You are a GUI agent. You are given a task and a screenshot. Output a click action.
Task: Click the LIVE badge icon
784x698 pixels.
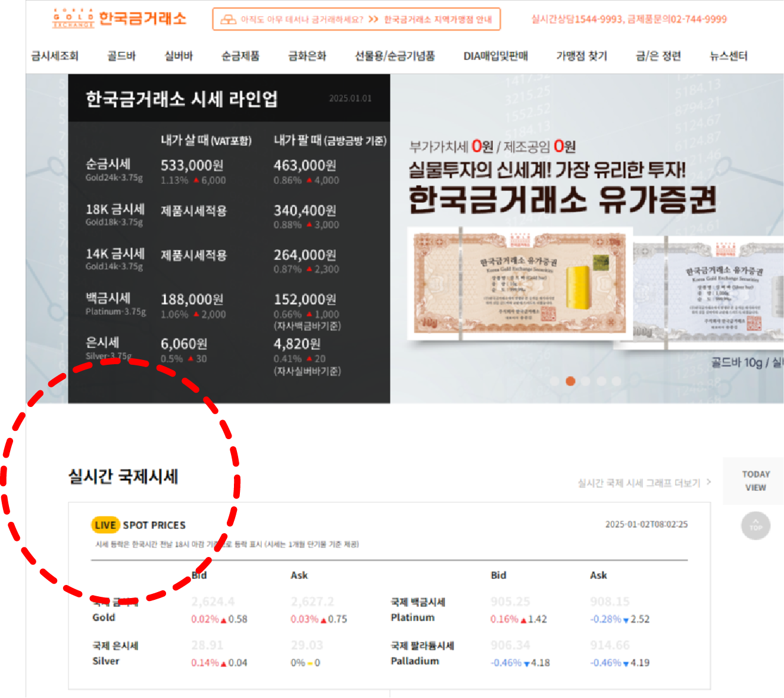(105, 525)
